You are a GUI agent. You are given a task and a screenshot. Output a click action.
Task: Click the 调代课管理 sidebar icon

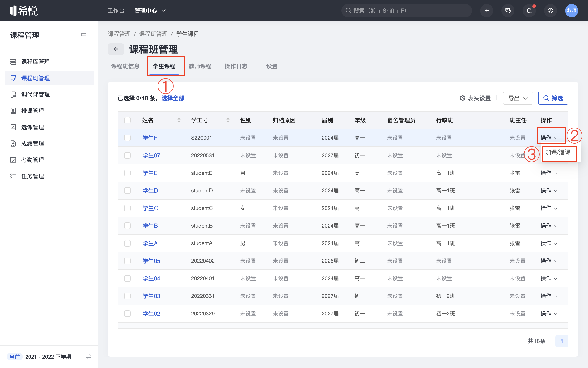point(13,94)
